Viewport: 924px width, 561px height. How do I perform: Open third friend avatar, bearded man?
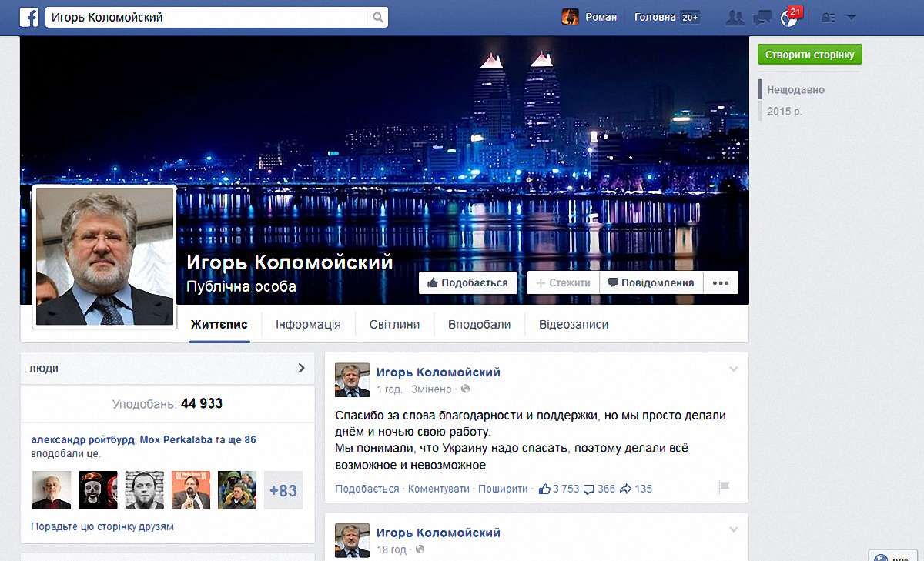[144, 490]
